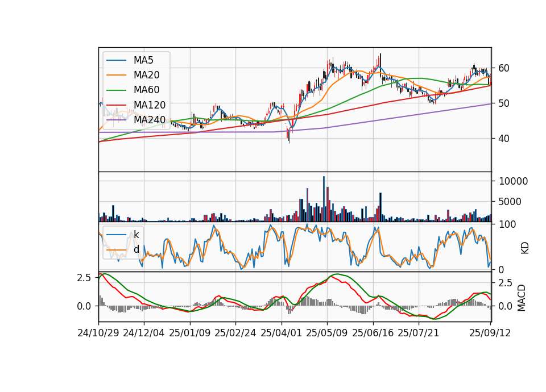Click the red MA120 legend line sample
The image size is (546, 392).
[116, 105]
